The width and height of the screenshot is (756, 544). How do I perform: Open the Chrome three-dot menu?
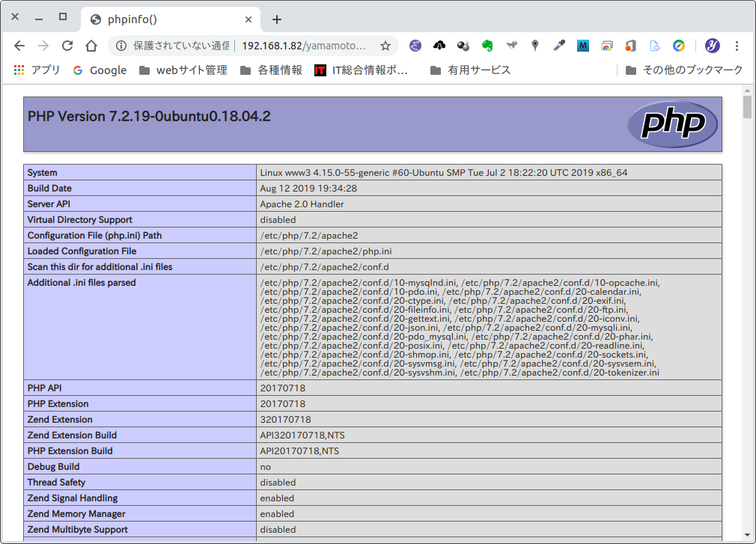click(x=737, y=46)
